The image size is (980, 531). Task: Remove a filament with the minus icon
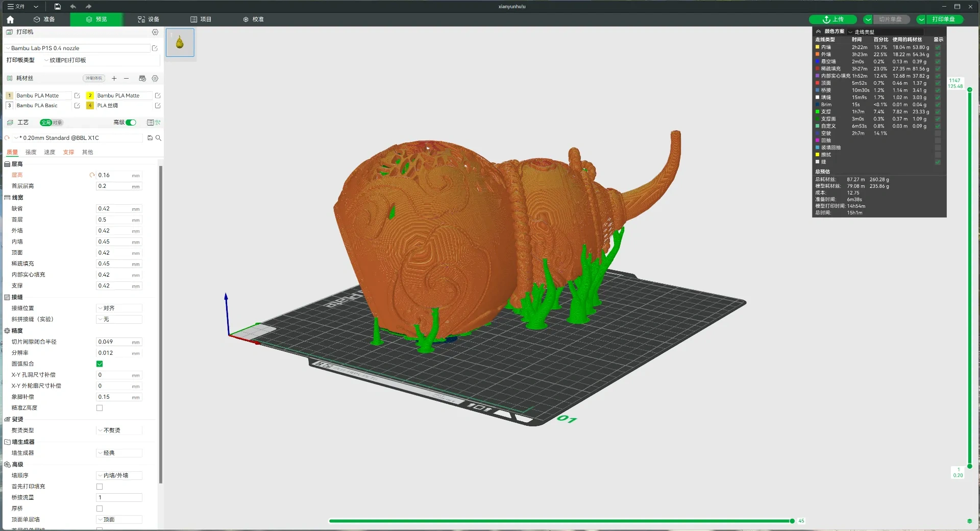click(x=127, y=79)
